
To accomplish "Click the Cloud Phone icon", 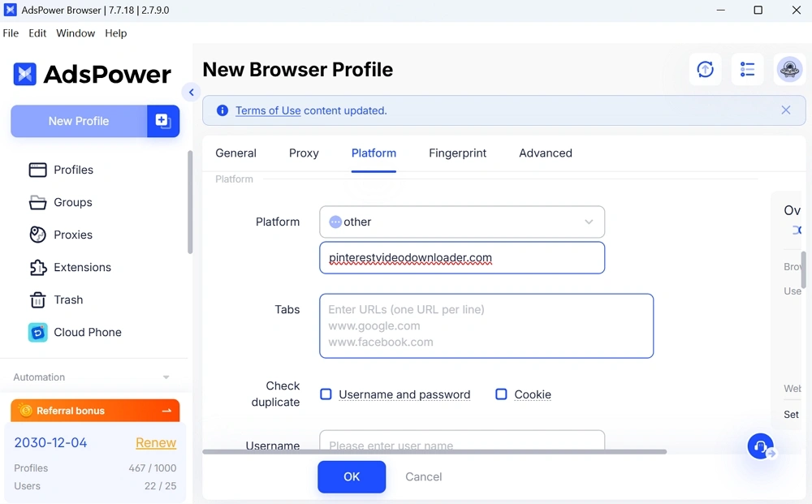I will pos(37,332).
